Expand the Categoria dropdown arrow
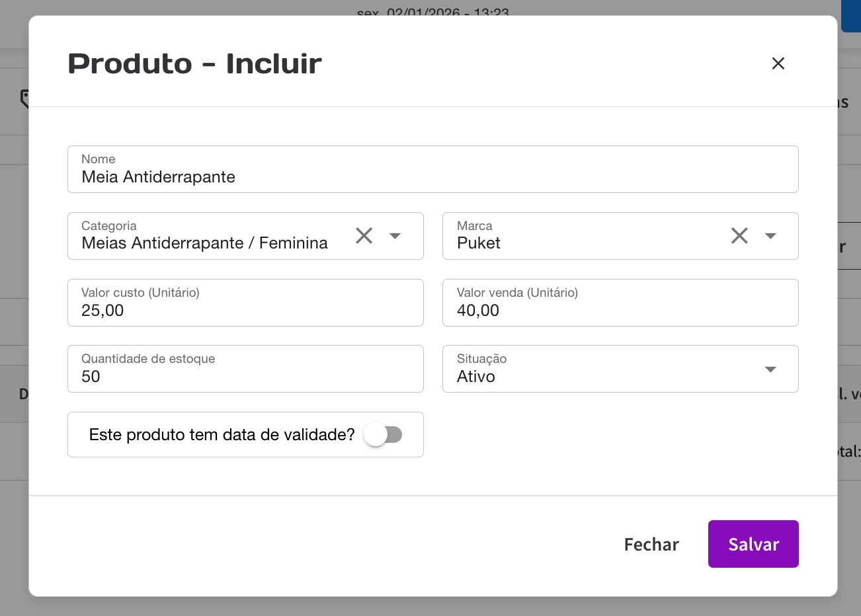The height and width of the screenshot is (616, 861). pyautogui.click(x=395, y=236)
